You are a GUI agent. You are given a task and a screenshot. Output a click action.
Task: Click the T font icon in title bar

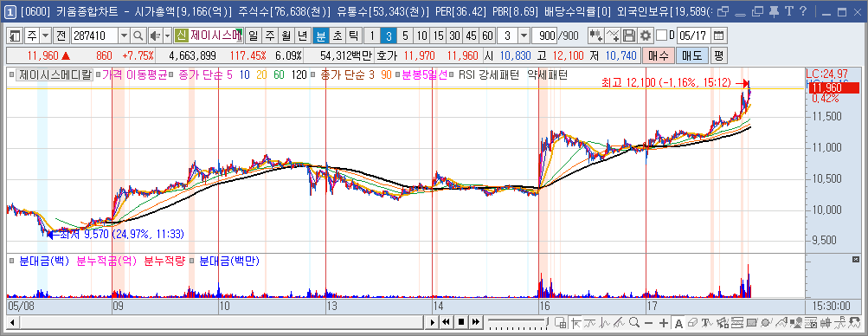[x=789, y=11]
